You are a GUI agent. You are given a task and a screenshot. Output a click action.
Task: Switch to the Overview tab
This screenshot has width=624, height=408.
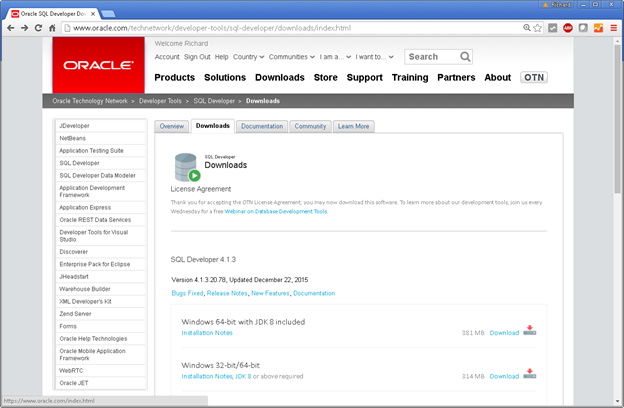pyautogui.click(x=172, y=126)
